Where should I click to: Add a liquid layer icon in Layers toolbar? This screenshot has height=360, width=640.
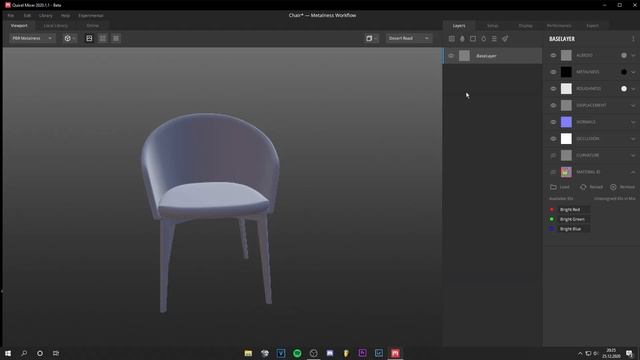click(483, 38)
